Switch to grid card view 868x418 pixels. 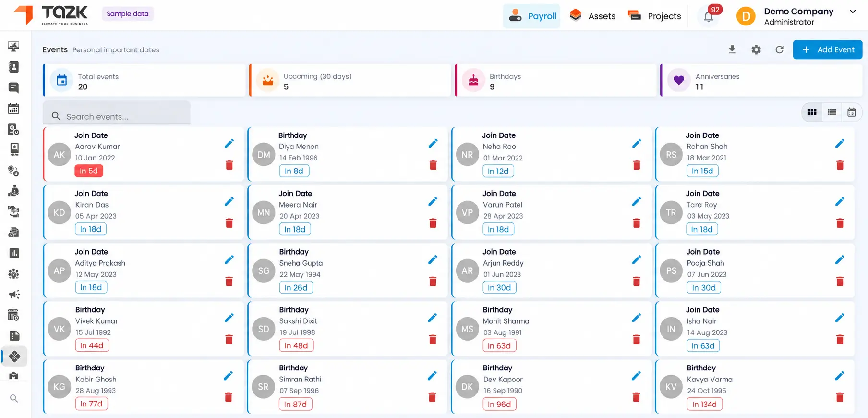[812, 112]
